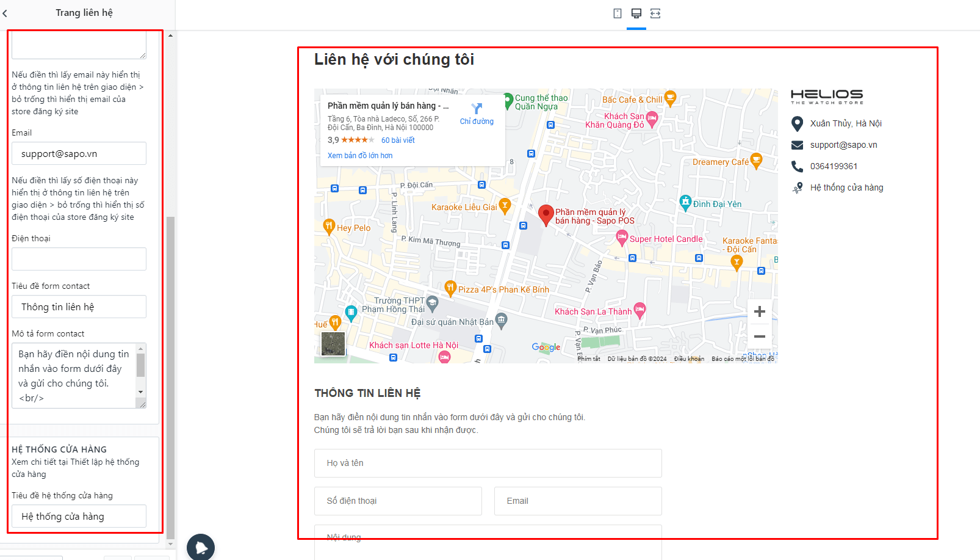Click the store system icon
980x560 pixels.
tap(797, 187)
